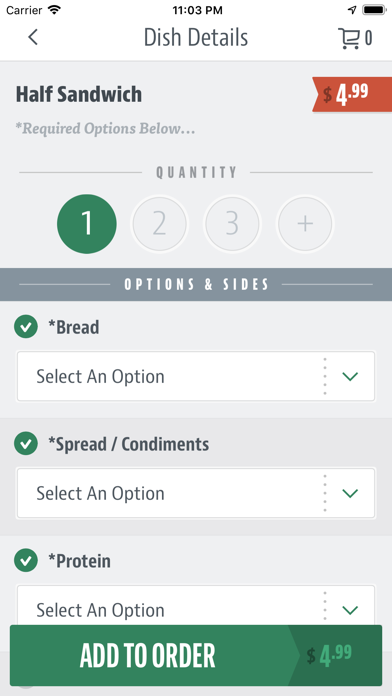Toggle the Protein green checkmark
This screenshot has height=696, width=392.
pyautogui.click(x=26, y=561)
